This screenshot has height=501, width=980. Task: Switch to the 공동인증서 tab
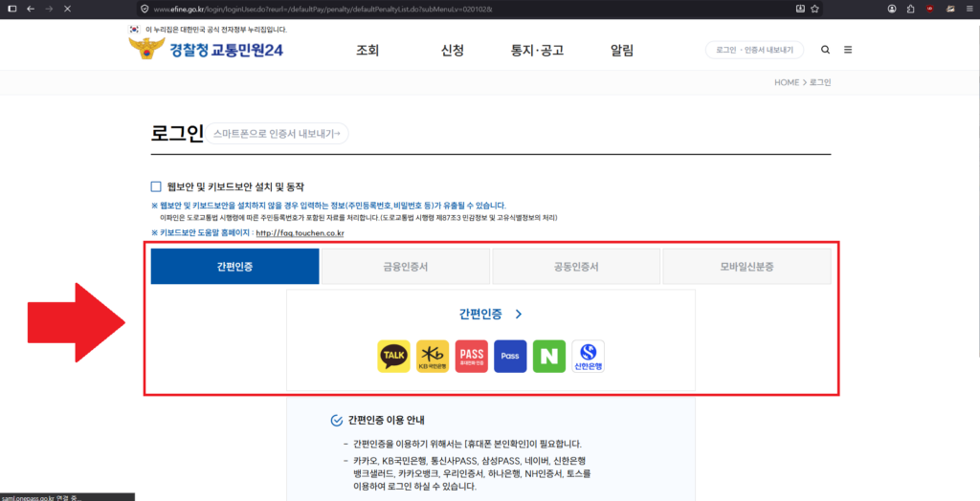pos(576,266)
